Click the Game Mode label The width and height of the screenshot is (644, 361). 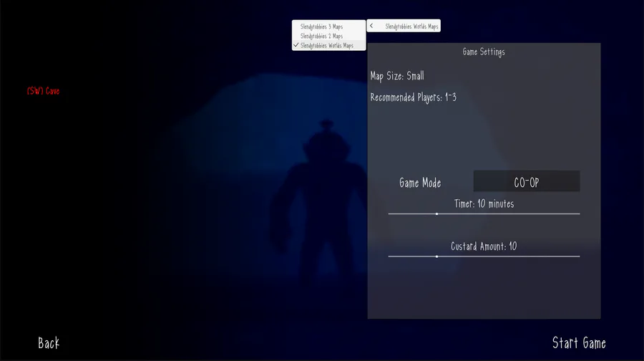coord(420,183)
